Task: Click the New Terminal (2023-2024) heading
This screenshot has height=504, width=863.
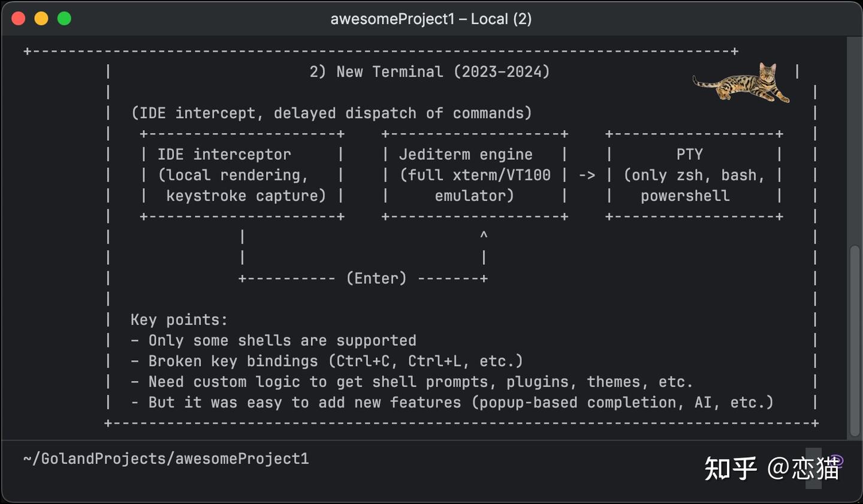Action: (x=430, y=71)
